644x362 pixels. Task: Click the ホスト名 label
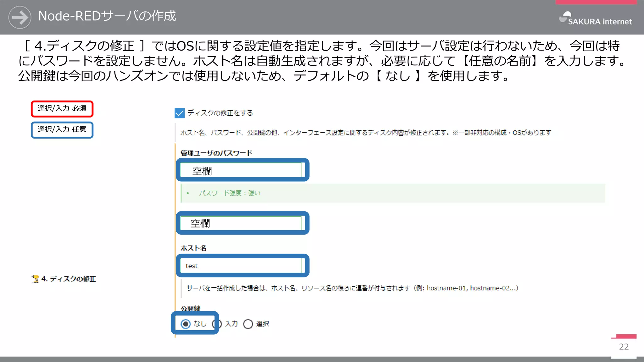[x=193, y=248]
